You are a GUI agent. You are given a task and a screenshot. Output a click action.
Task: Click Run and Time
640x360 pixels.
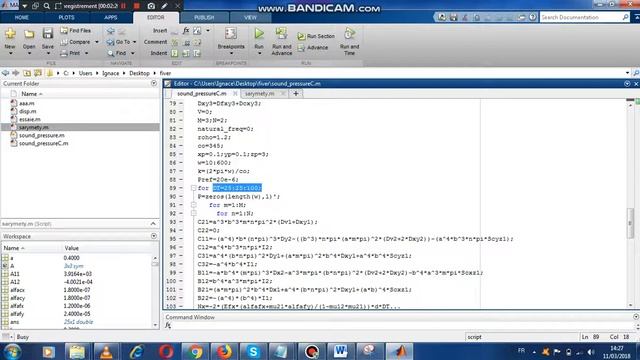pyautogui.click(x=349, y=41)
